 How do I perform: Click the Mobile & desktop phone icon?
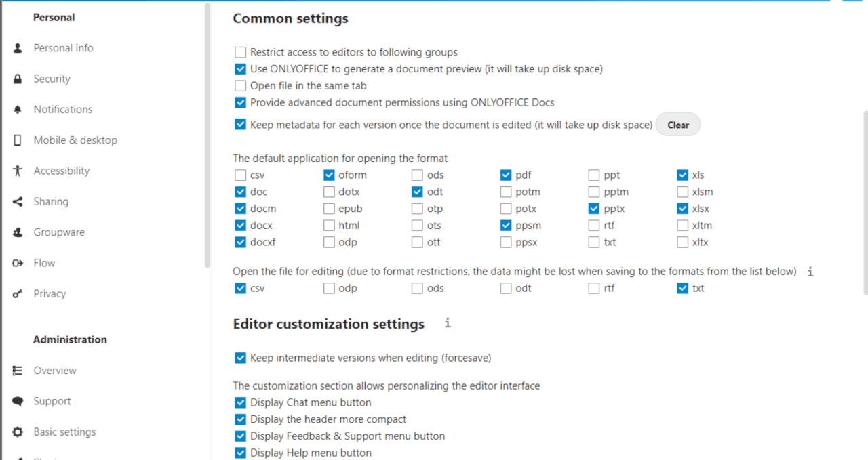tap(17, 140)
